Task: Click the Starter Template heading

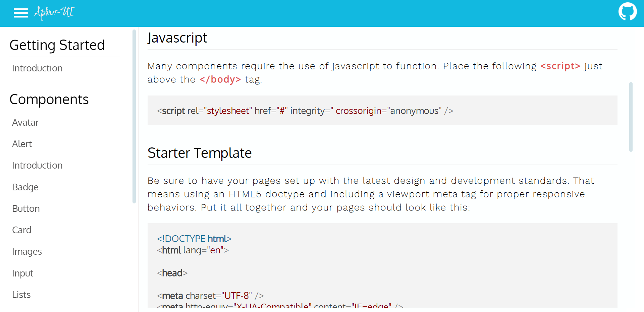Action: (200, 153)
